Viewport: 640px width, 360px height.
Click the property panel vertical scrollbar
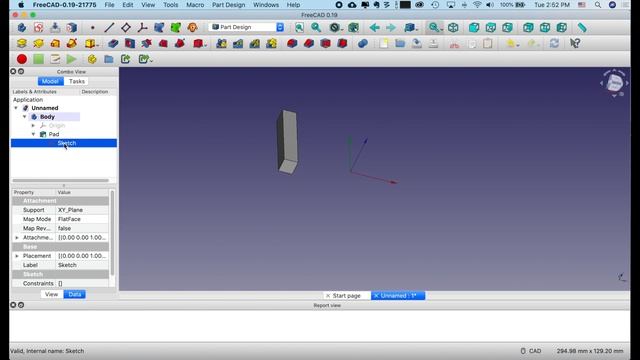click(112, 233)
